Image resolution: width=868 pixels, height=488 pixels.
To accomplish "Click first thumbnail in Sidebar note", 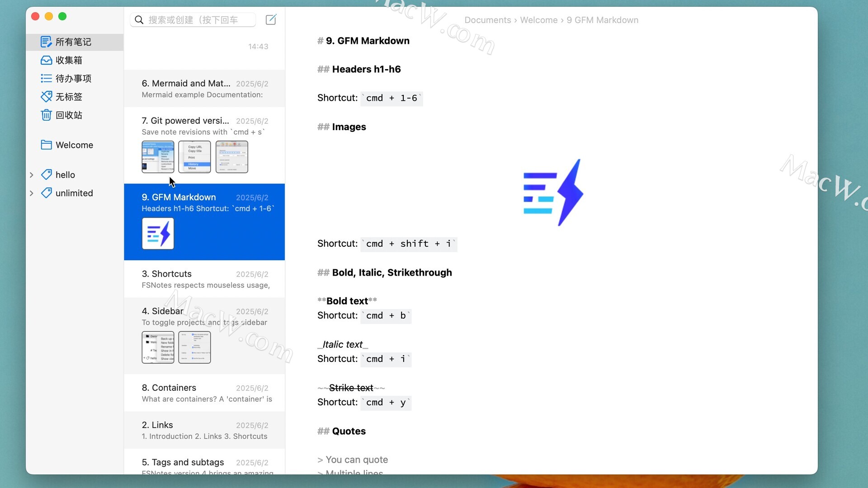I will coord(158,347).
